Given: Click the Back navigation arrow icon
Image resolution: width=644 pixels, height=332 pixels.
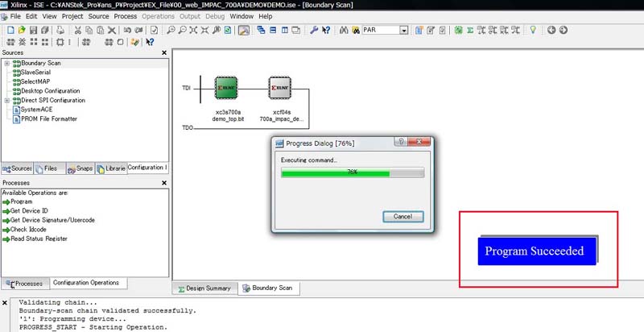Looking at the screenshot, I should (551, 30).
